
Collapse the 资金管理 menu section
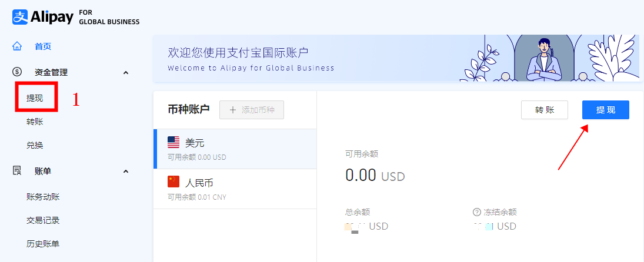coord(125,72)
